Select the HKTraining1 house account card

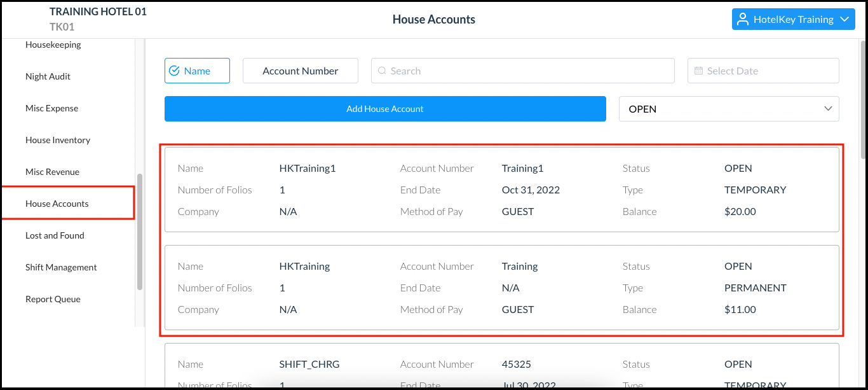(502, 190)
